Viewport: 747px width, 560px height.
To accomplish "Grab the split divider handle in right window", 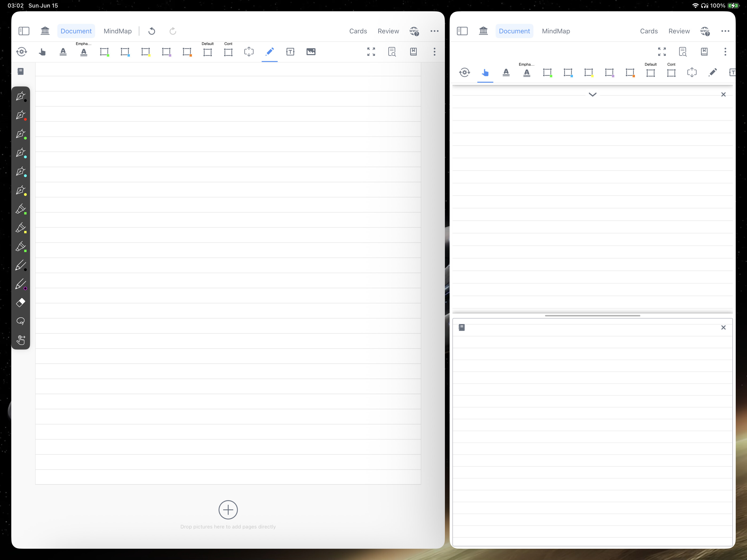I will pyautogui.click(x=592, y=316).
